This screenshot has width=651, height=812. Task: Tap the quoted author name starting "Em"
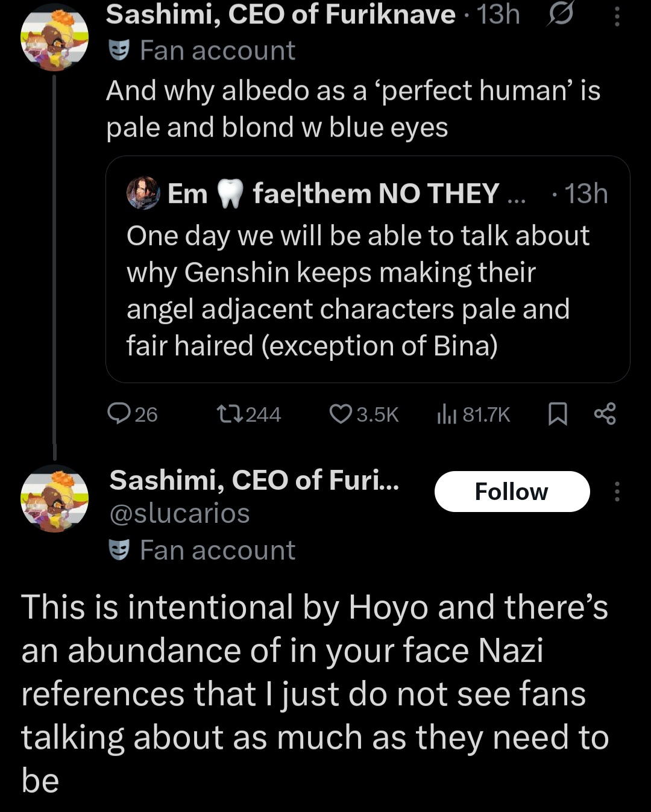pos(187,193)
